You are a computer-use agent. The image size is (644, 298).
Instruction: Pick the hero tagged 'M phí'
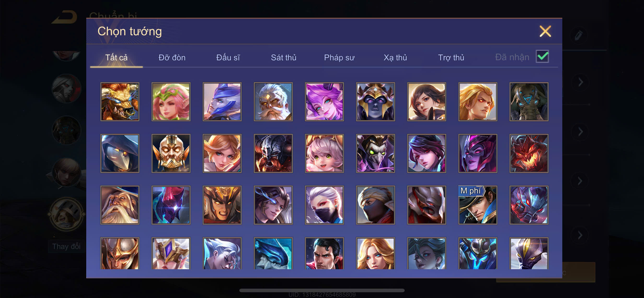pos(477,205)
